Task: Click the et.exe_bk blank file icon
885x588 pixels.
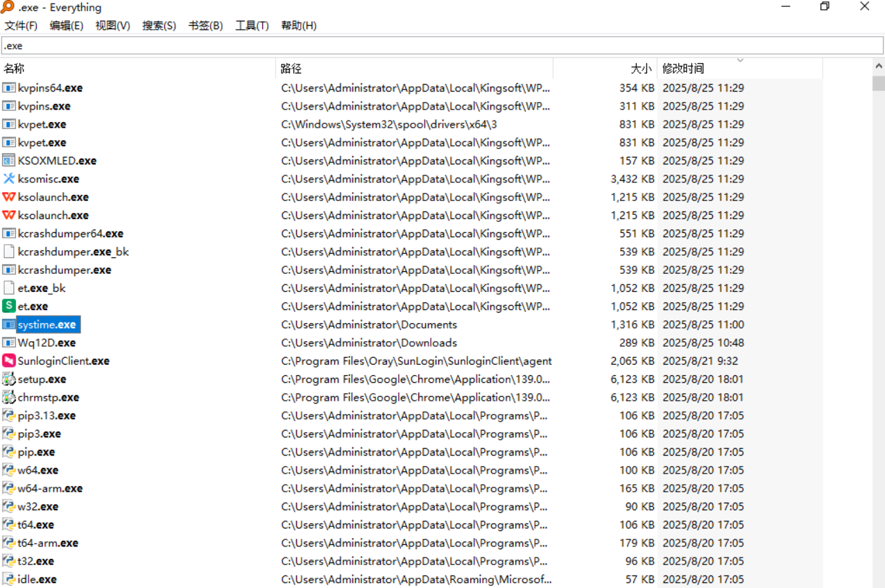Action: point(9,288)
